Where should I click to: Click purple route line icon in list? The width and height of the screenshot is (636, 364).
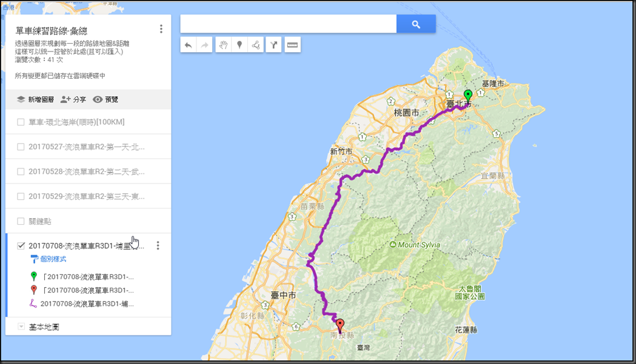33,303
